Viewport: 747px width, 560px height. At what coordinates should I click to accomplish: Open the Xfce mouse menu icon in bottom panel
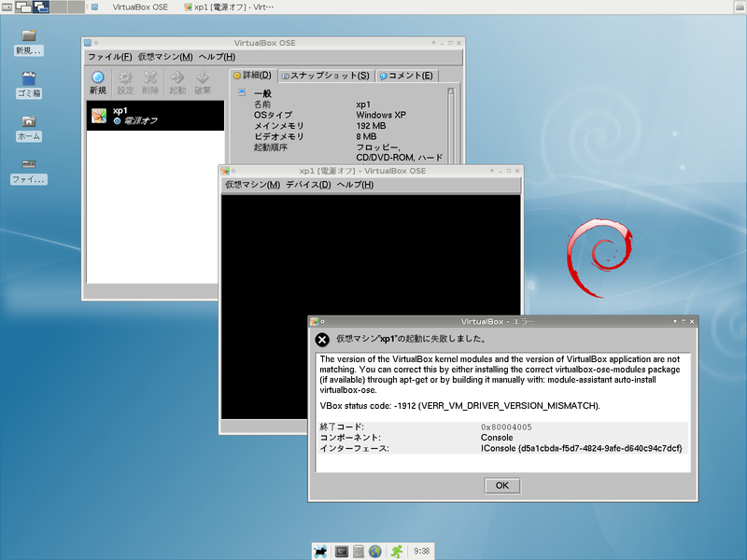tap(320, 552)
